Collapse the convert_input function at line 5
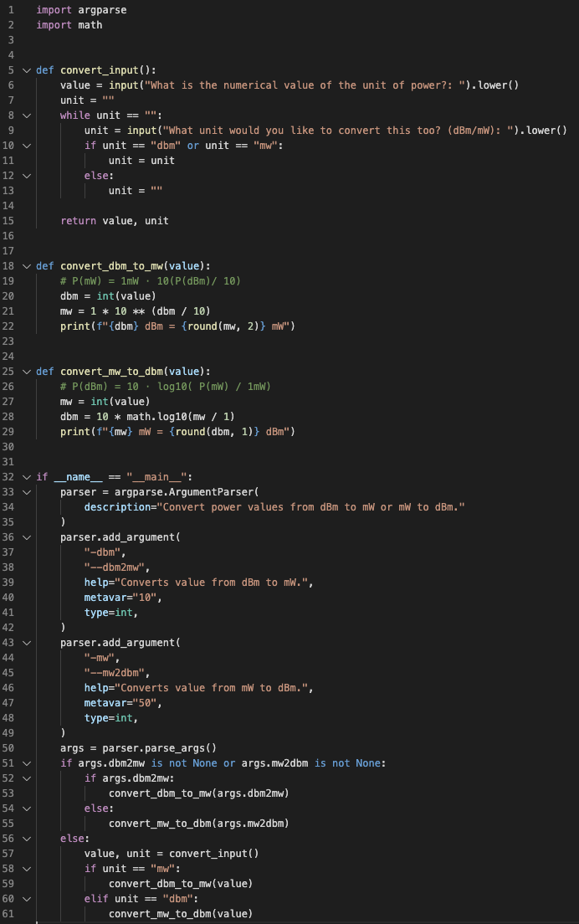Screen dimensions: 579x924 [x=27, y=70]
